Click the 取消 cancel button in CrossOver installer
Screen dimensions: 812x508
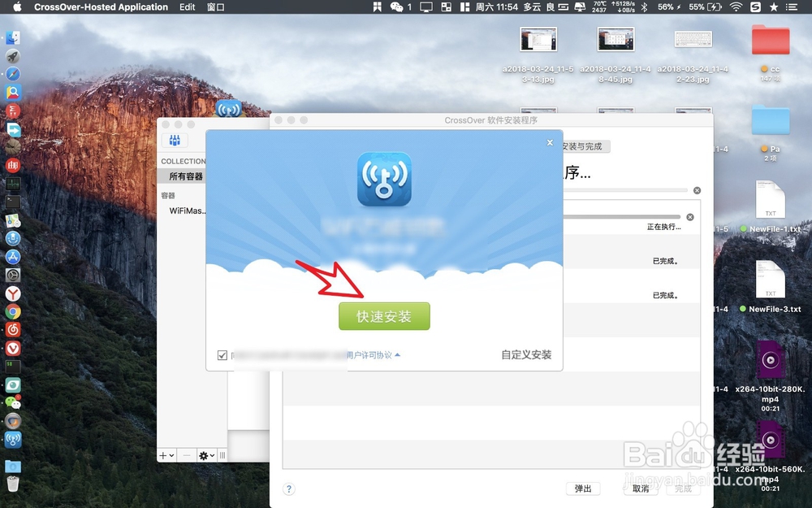pos(641,488)
